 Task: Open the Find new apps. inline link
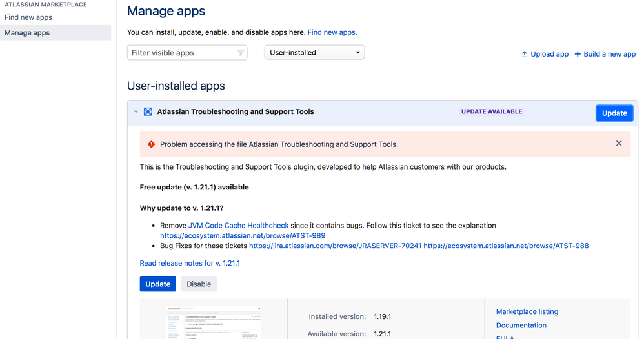[332, 32]
